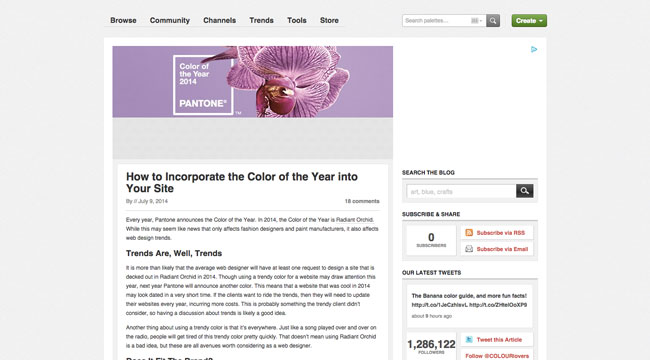The width and height of the screenshot is (650, 360).
Task: Click the 0 subscribers counter
Action: (431, 240)
